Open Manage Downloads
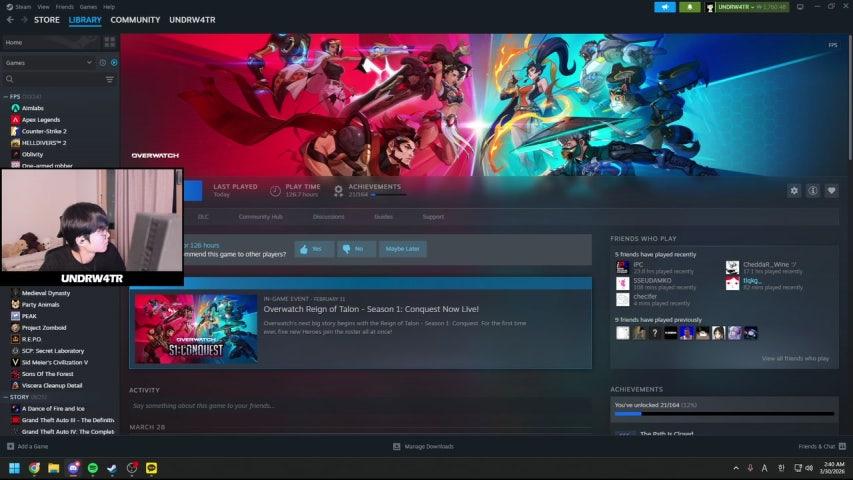The height and width of the screenshot is (480, 853). (423, 446)
